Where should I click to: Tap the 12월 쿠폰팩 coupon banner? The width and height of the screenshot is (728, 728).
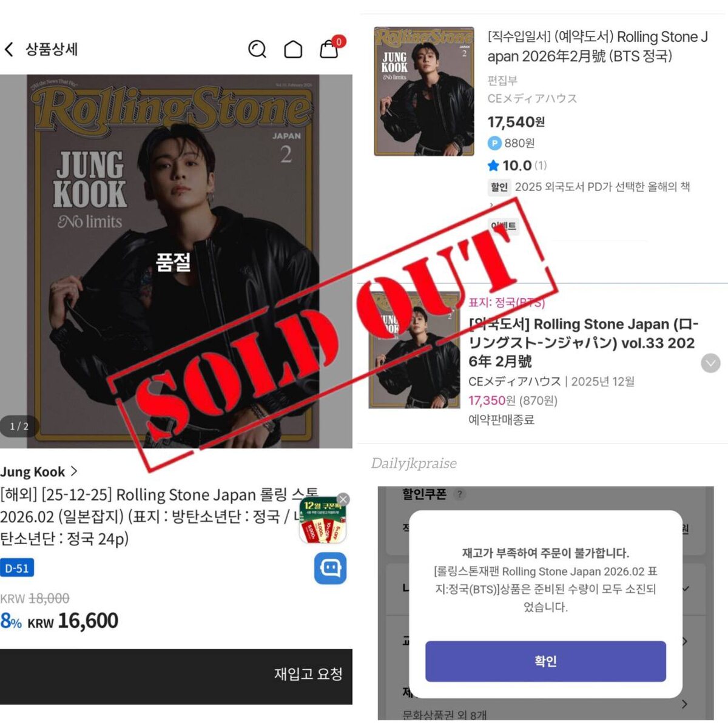coord(323,522)
